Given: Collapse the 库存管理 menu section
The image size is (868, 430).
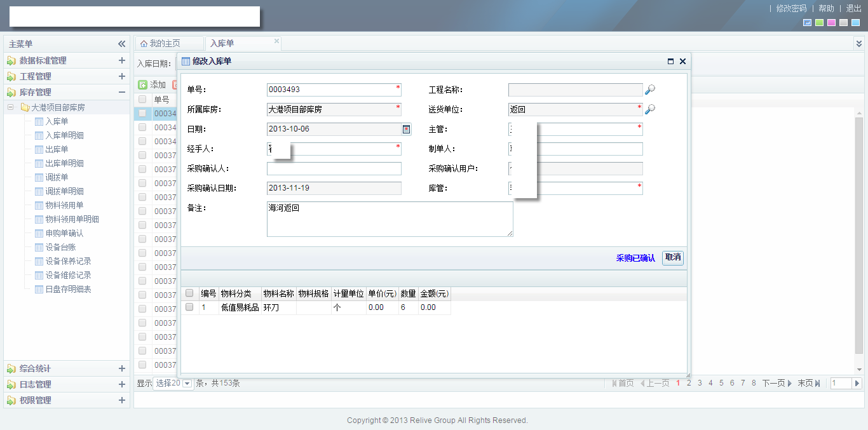Looking at the screenshot, I should point(121,92).
